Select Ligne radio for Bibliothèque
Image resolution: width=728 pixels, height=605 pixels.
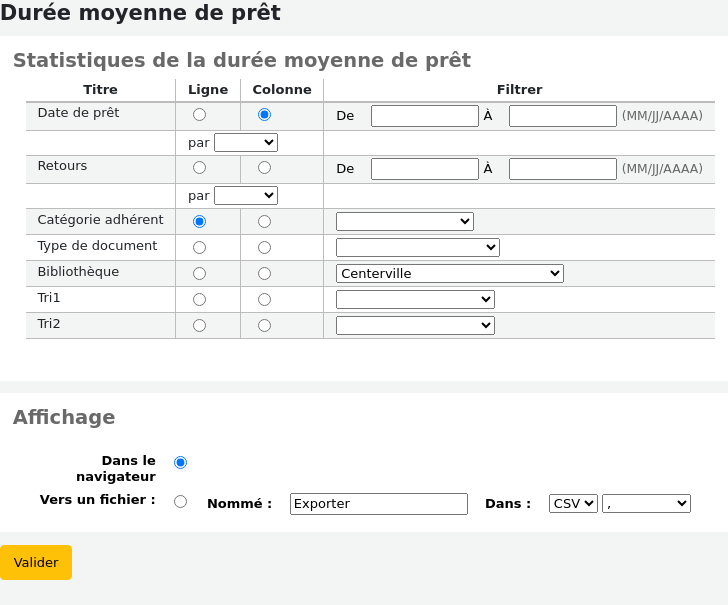[x=200, y=273]
